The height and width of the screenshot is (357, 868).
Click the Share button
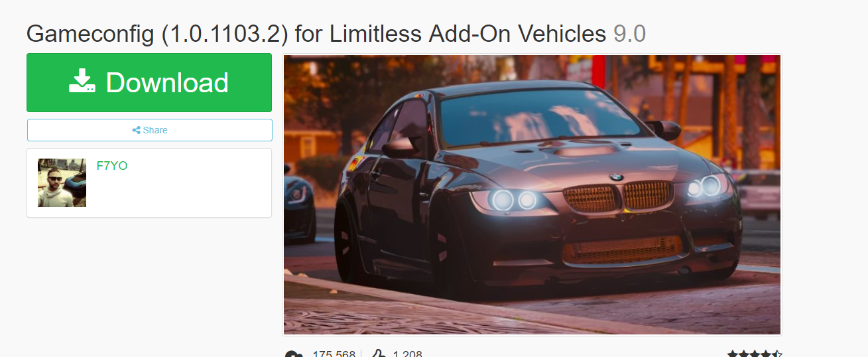(150, 130)
